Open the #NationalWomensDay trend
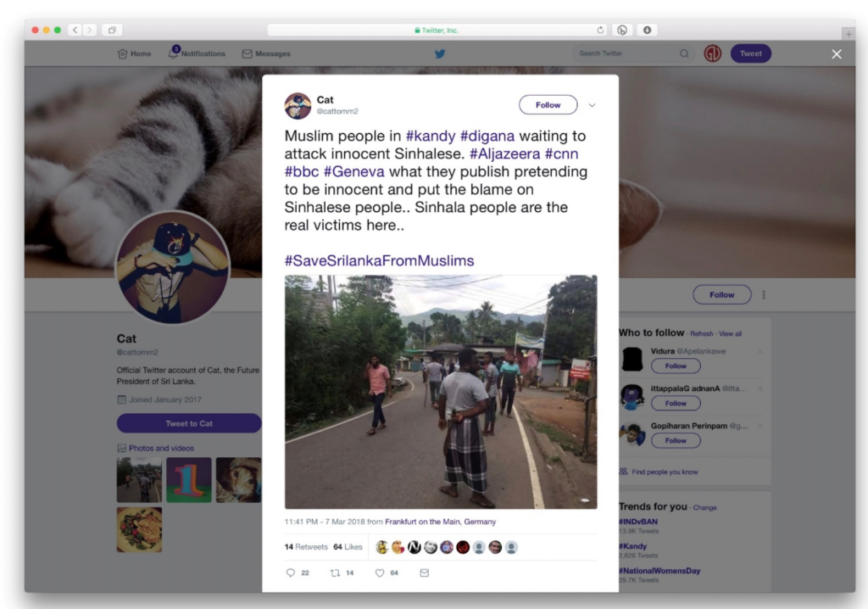 pyautogui.click(x=659, y=570)
